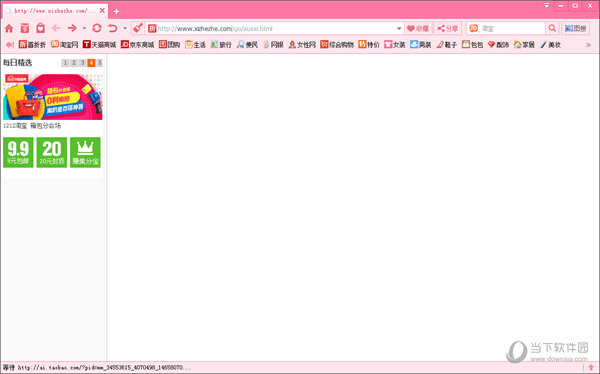Focus the 淘宝 search input field
This screenshot has height=374, width=600.
(512, 28)
